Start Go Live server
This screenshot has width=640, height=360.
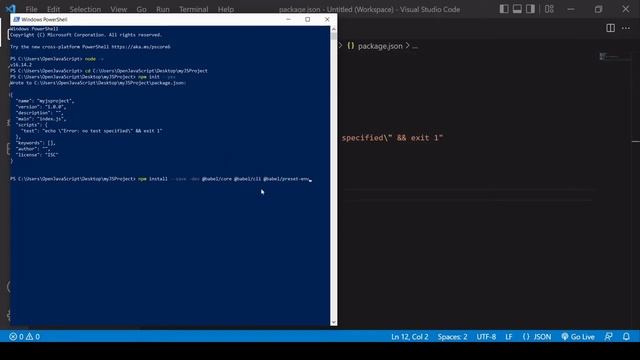(578, 336)
